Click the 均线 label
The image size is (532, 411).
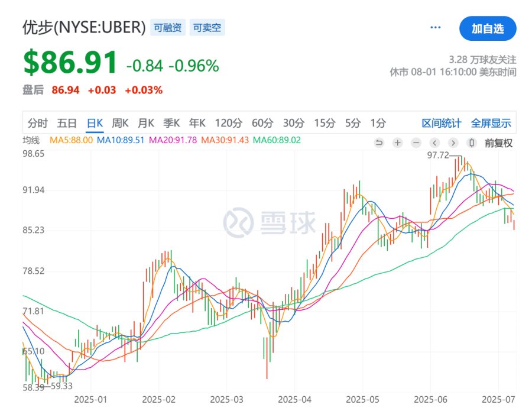[31, 140]
